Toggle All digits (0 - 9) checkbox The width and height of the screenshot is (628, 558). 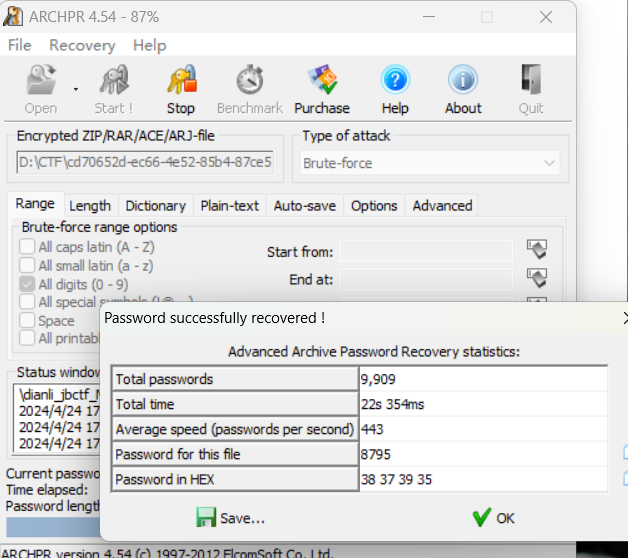pos(27,284)
